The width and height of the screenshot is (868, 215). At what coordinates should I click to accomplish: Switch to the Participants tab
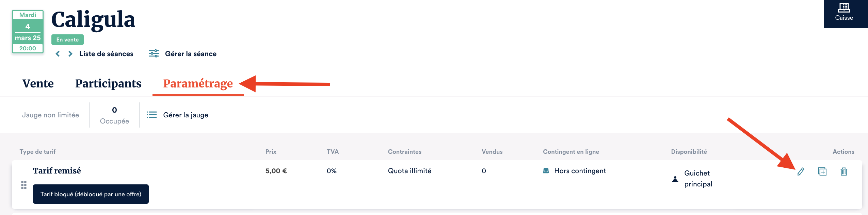[108, 84]
